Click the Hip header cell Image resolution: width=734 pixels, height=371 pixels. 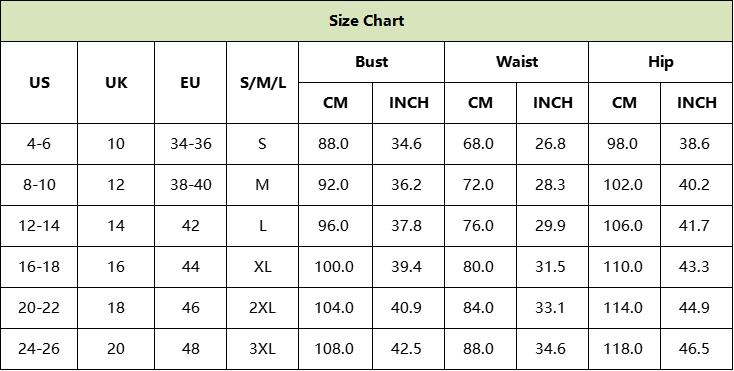tap(661, 62)
